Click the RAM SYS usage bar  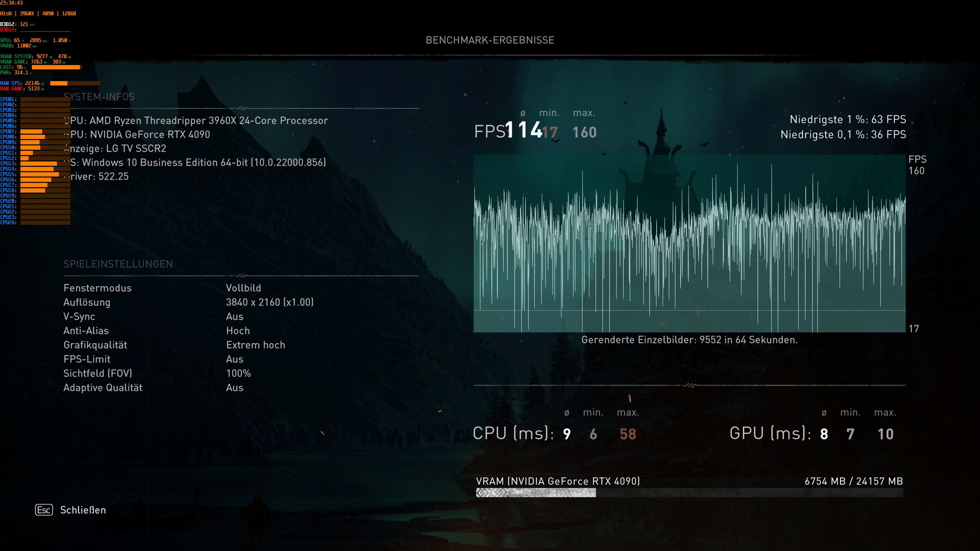(x=75, y=83)
